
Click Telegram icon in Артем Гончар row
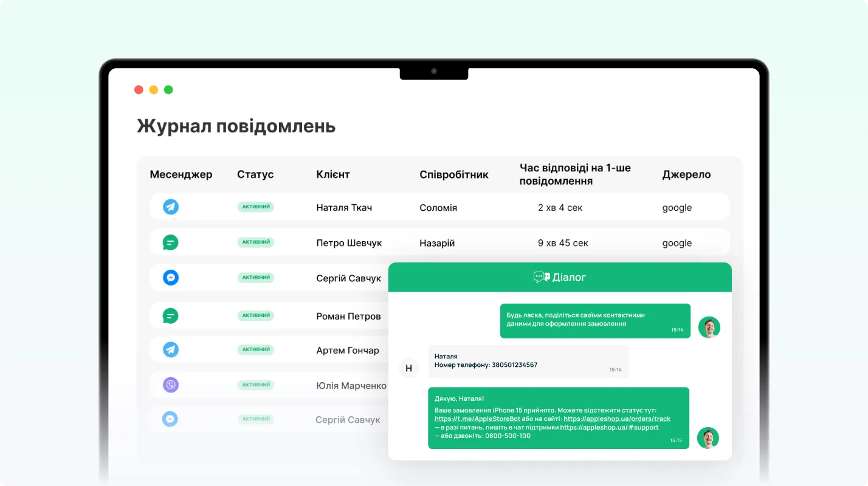(x=171, y=350)
